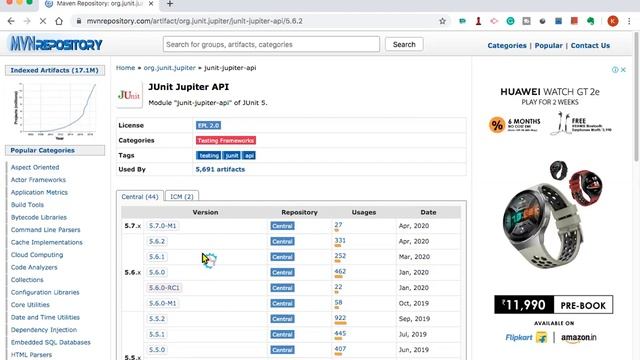The width and height of the screenshot is (640, 360).
Task: Click the address bar URL
Action: [x=194, y=21]
